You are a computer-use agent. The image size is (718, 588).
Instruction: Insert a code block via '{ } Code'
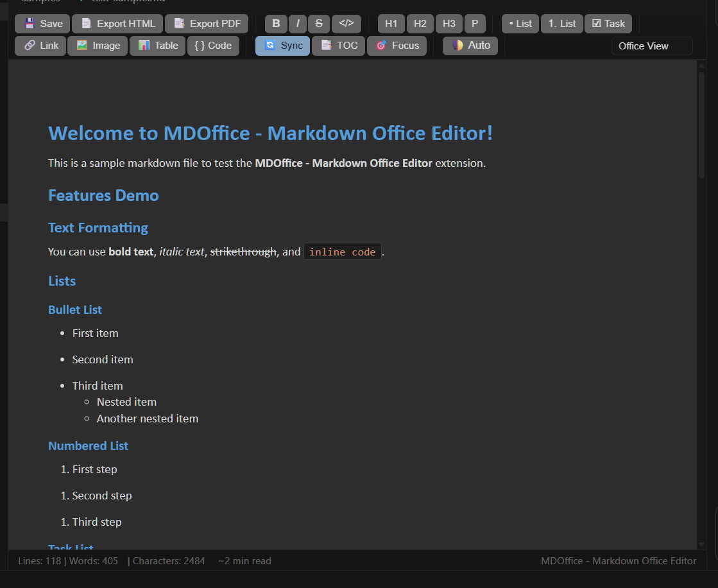[213, 46]
